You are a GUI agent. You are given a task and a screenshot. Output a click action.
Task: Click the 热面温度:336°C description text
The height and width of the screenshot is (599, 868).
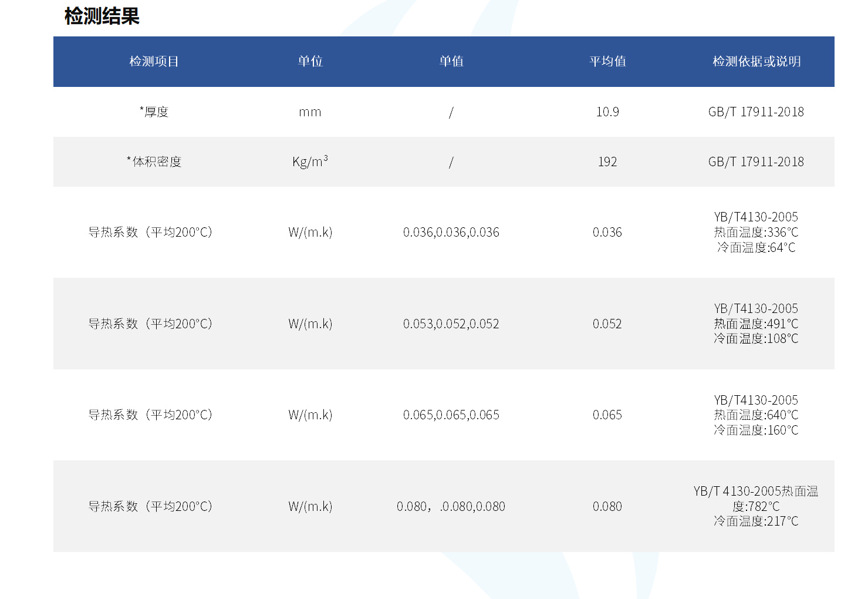[756, 233]
